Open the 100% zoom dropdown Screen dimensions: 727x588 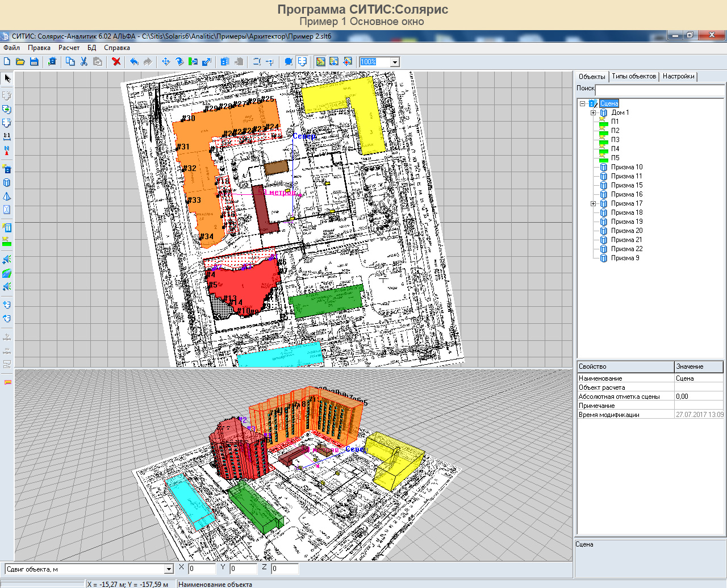tap(395, 62)
